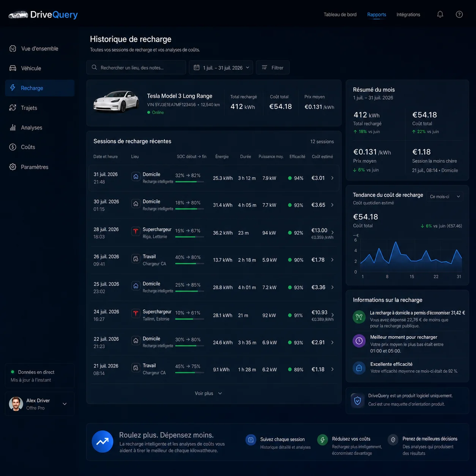This screenshot has height=476, width=476.
Task: Open details chevron for 26 juil. 2026 session
Action: point(333,260)
